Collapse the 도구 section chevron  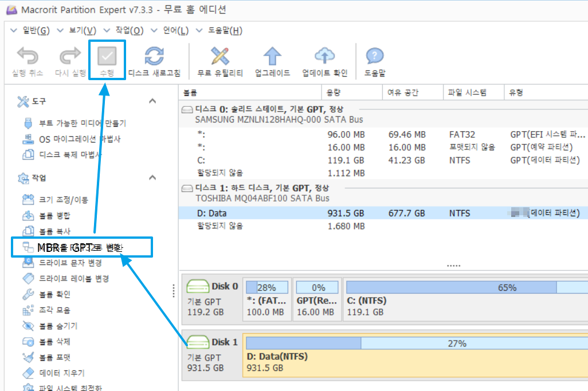(152, 101)
